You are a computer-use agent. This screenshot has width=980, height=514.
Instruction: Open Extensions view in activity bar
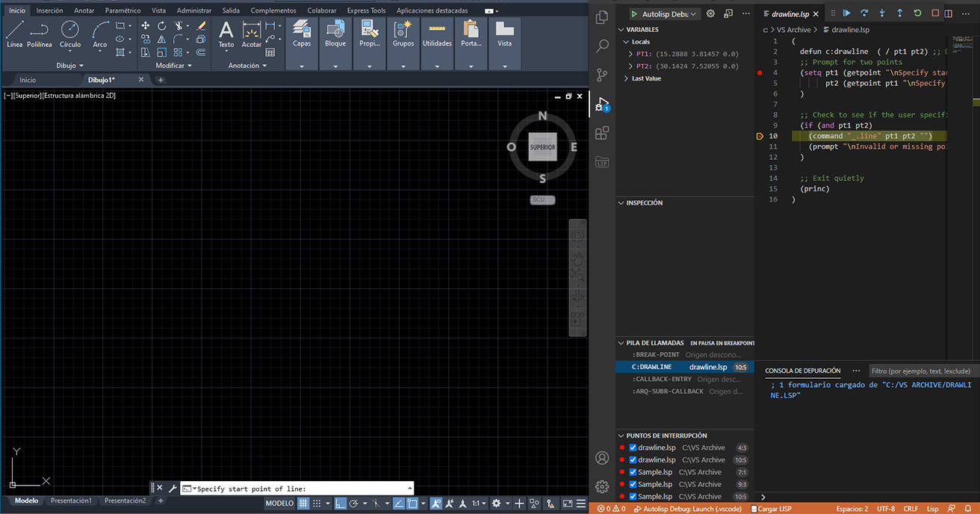click(602, 133)
